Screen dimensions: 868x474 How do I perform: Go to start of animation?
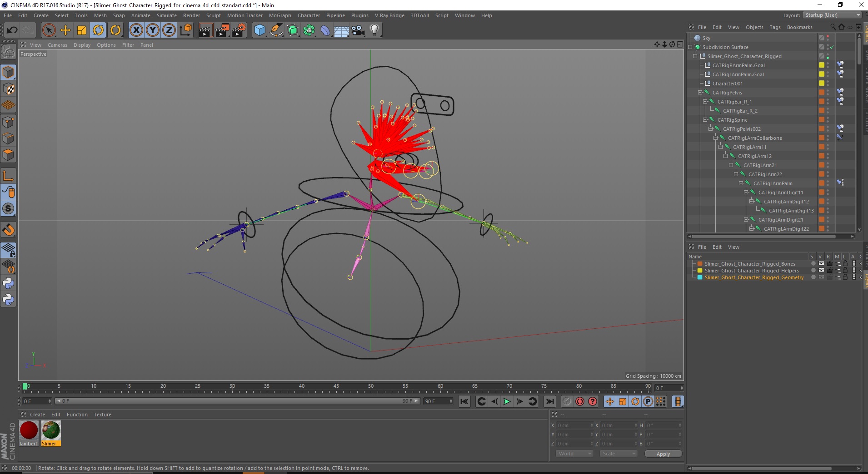pos(464,401)
